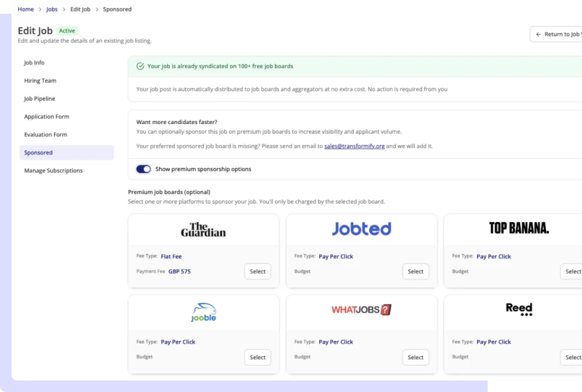Select Jooble for sponsorship

point(257,357)
